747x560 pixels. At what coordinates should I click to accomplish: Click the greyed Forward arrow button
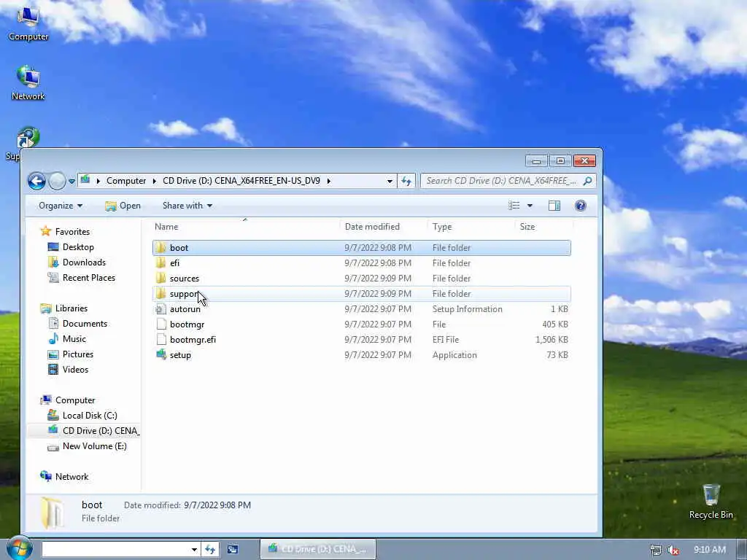(x=57, y=181)
